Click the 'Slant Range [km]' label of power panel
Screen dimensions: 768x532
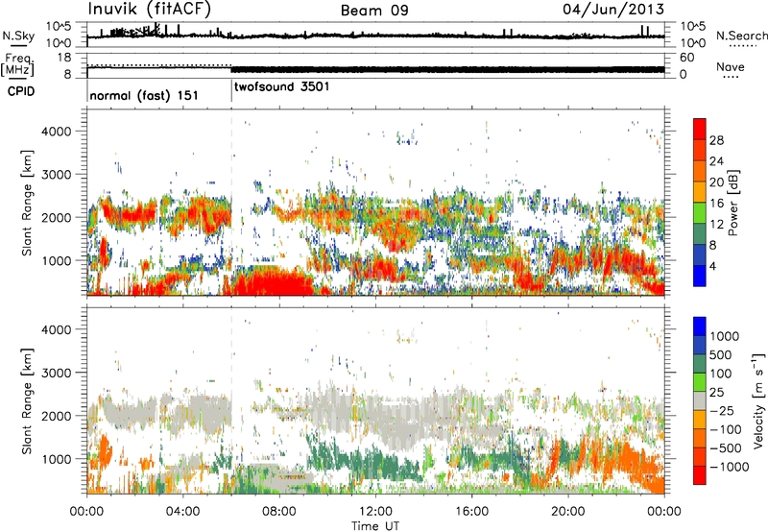27,203
